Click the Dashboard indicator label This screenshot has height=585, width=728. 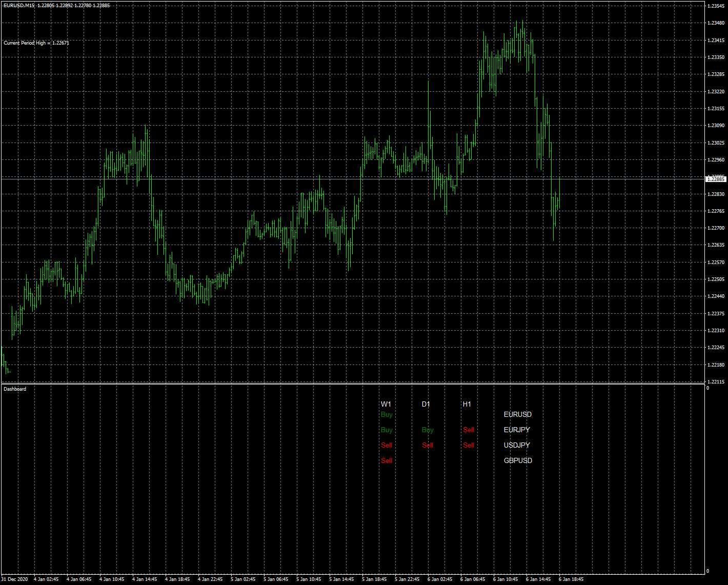(15, 389)
